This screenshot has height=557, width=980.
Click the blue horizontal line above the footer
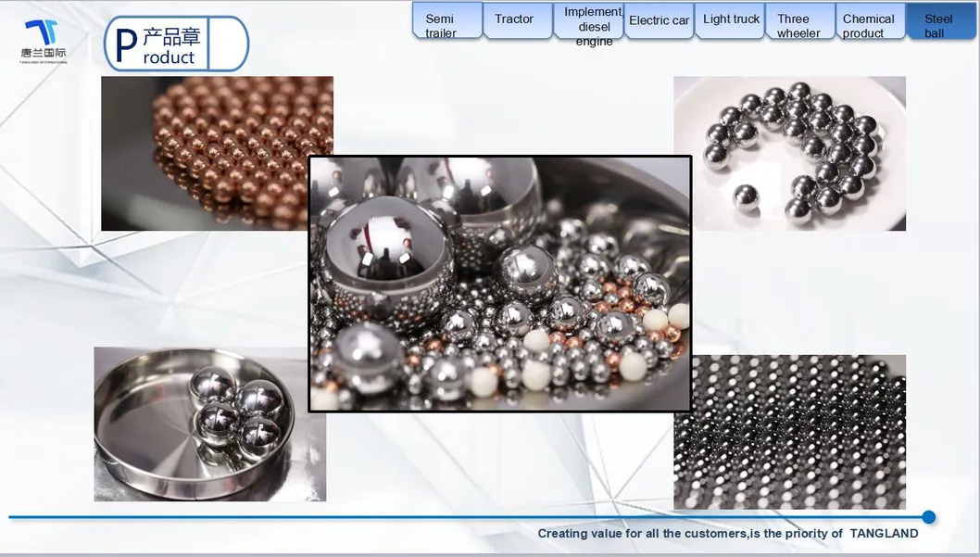pos(463,517)
